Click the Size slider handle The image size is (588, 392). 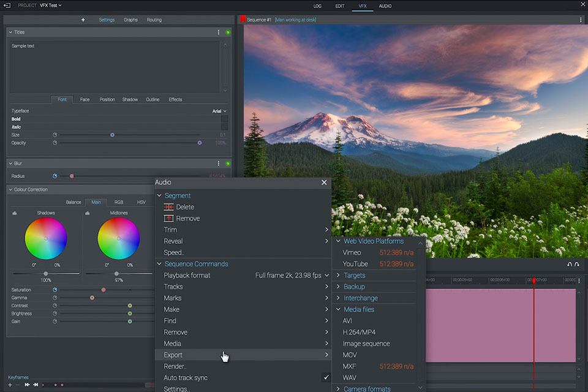click(112, 135)
